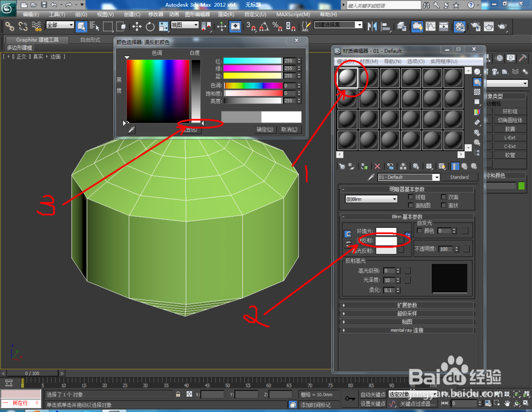Click the Unlink Selection icon
The image size is (532, 412).
point(23,26)
